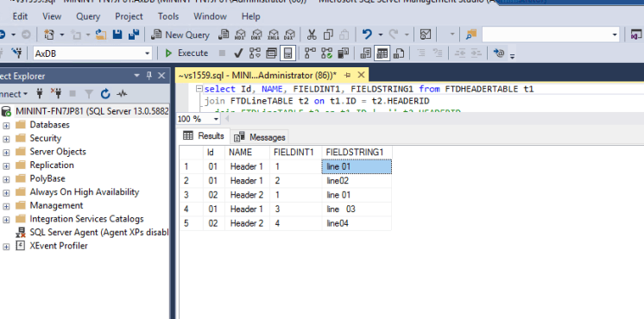Open the Query menu
This screenshot has height=319, width=644.
click(88, 16)
